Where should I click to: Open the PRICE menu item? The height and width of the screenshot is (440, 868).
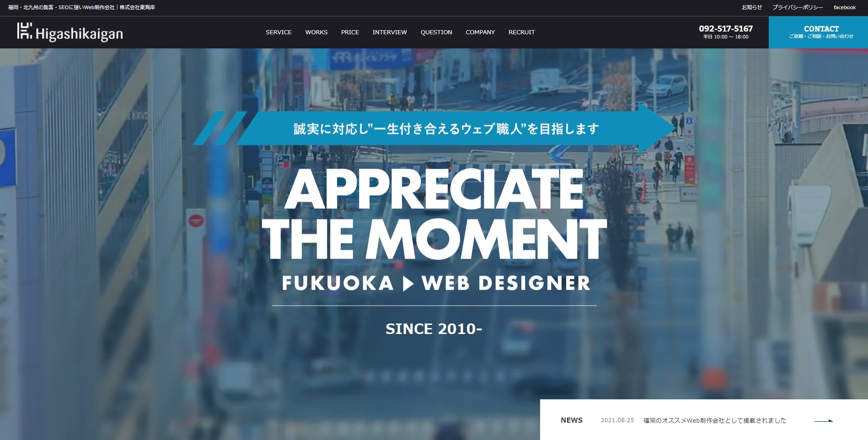point(350,32)
